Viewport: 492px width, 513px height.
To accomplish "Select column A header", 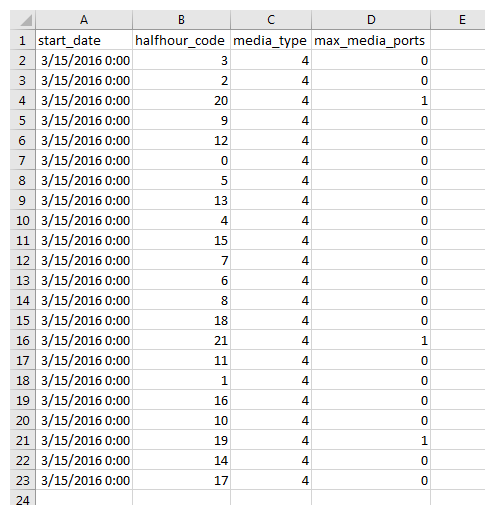I will pos(84,20).
